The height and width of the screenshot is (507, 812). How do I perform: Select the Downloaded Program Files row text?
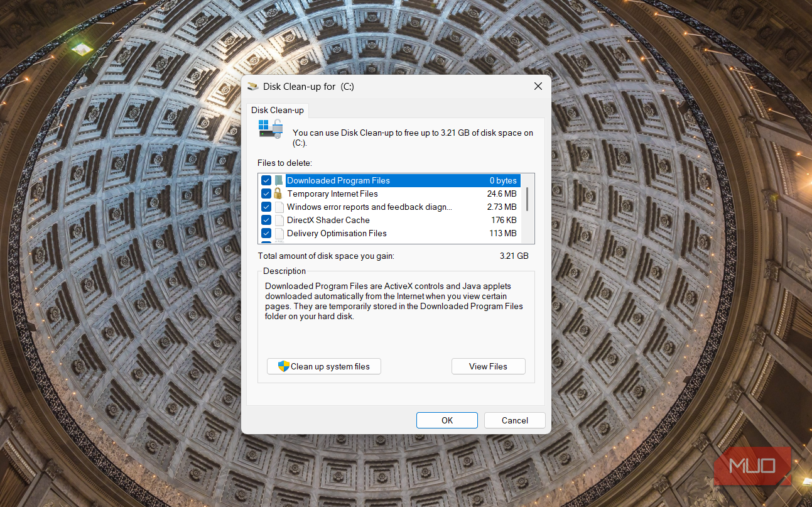pyautogui.click(x=338, y=180)
